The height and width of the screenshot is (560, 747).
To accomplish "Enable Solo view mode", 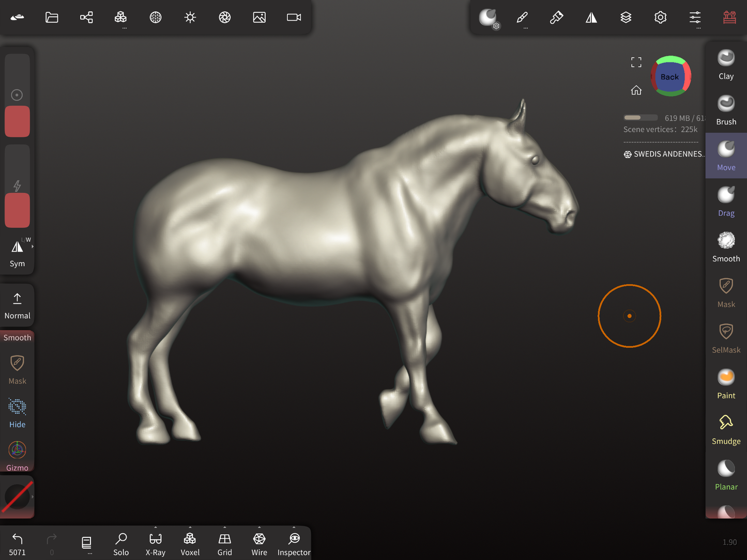I will pos(121,544).
